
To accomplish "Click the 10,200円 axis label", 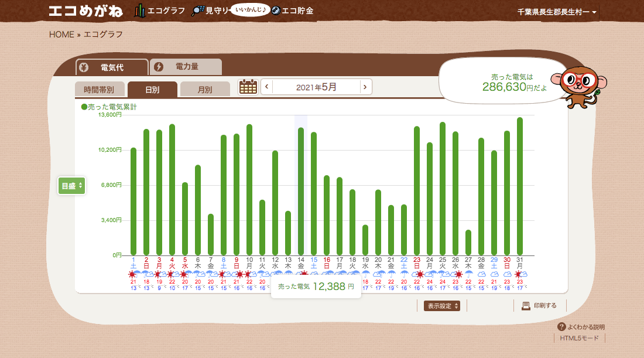I will point(109,150).
